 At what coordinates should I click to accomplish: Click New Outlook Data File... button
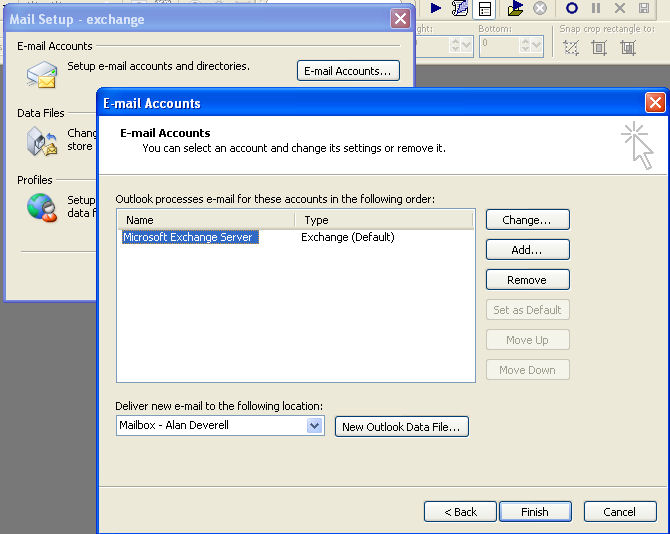[402, 427]
